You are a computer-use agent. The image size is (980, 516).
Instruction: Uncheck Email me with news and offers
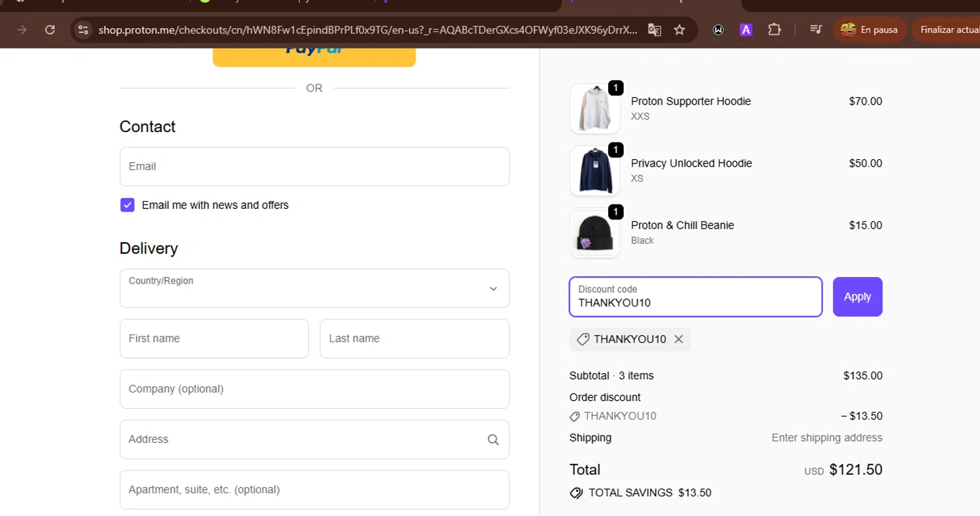(x=127, y=205)
